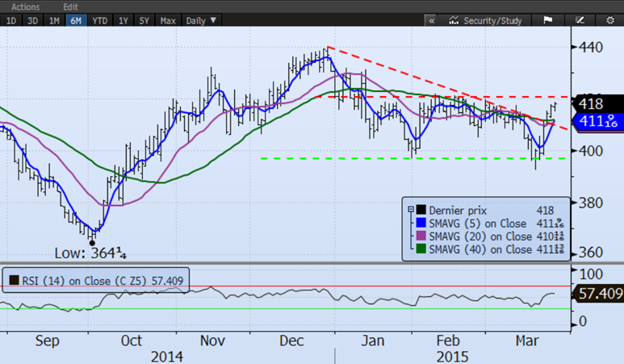This screenshot has height=364, width=624.
Task: Open chart settings gear icon
Action: point(609,20)
